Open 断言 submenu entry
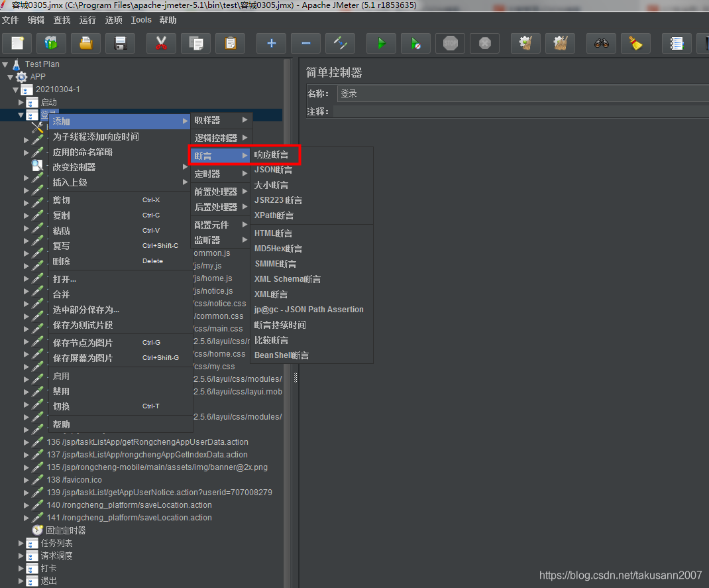This screenshot has height=588, width=709. click(x=221, y=156)
